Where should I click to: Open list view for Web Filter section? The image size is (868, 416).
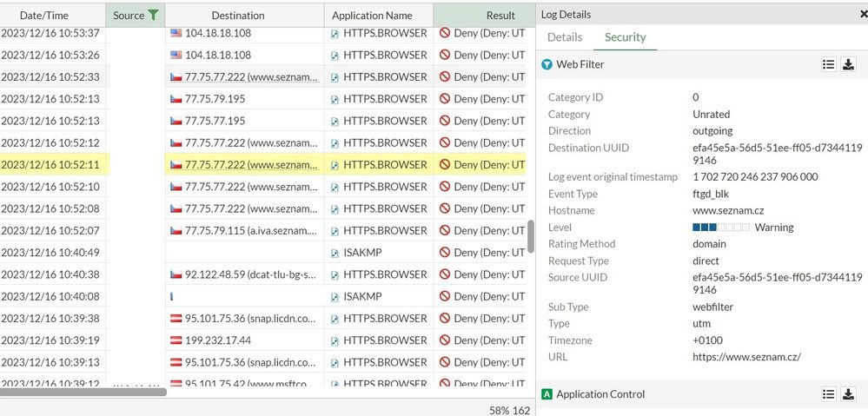(828, 64)
